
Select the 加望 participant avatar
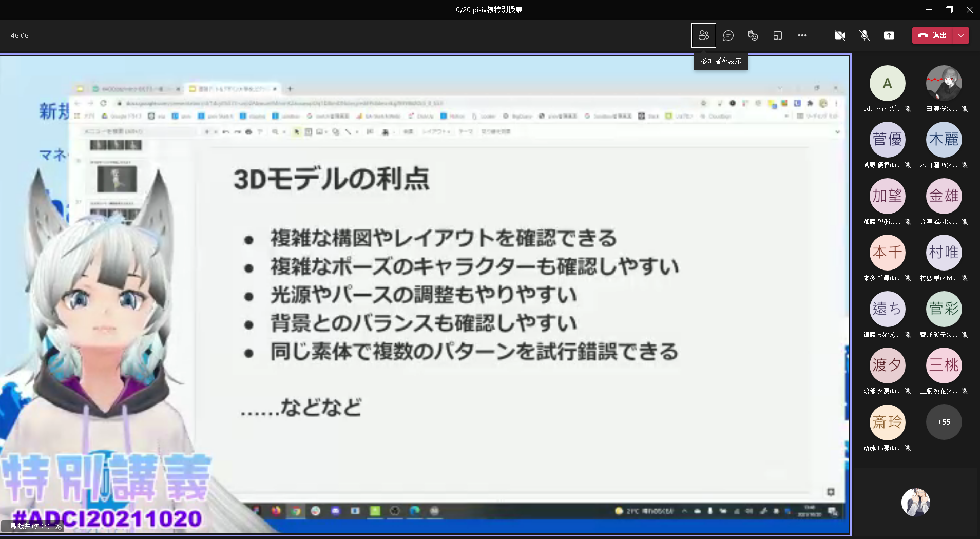887,196
